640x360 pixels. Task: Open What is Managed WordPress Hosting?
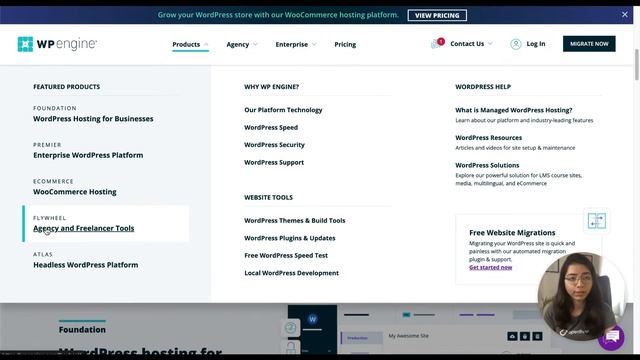tap(513, 110)
